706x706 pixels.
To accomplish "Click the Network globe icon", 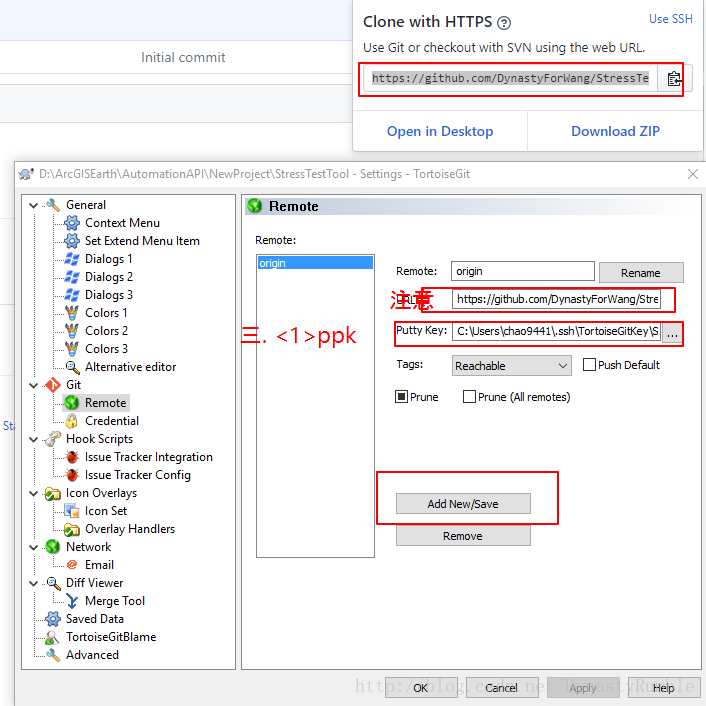I will 53,547.
